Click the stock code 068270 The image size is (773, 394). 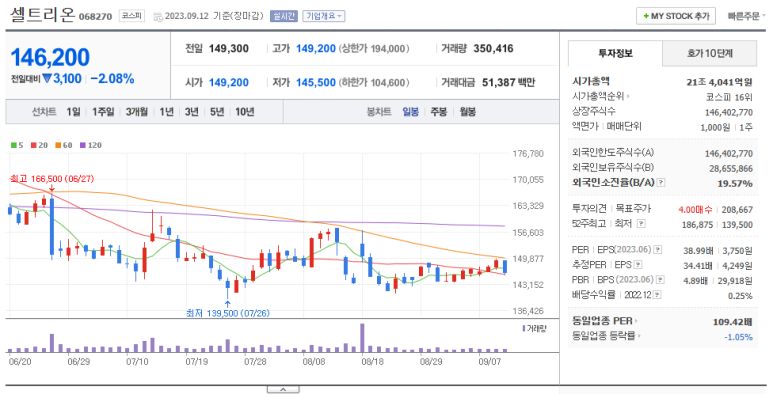click(x=95, y=17)
